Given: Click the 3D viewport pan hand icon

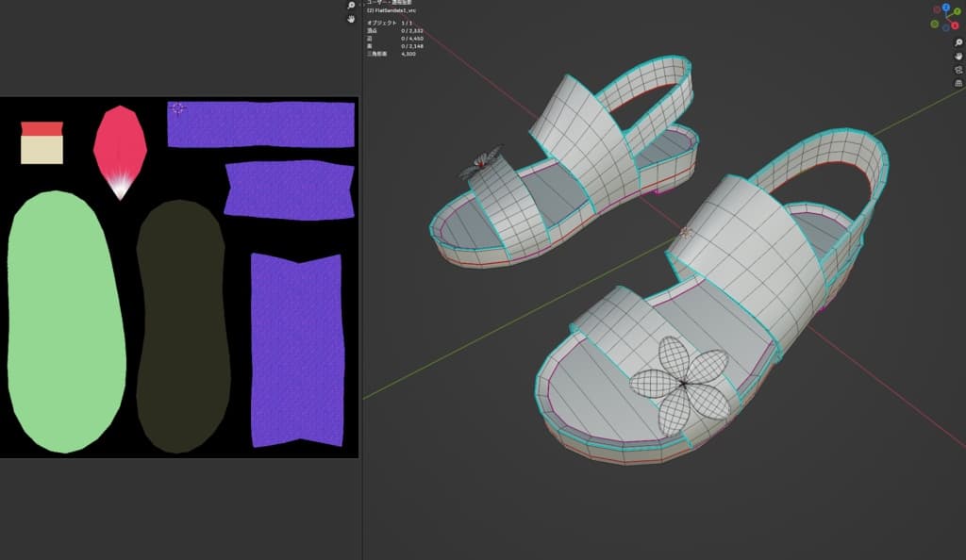Looking at the screenshot, I should pyautogui.click(x=958, y=56).
